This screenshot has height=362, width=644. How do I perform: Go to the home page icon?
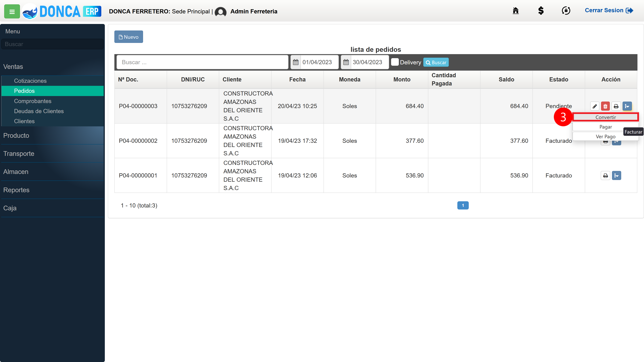point(516,11)
